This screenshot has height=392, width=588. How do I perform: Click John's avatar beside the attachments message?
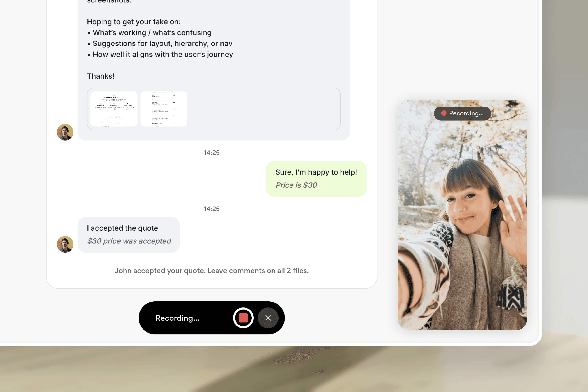[65, 132]
